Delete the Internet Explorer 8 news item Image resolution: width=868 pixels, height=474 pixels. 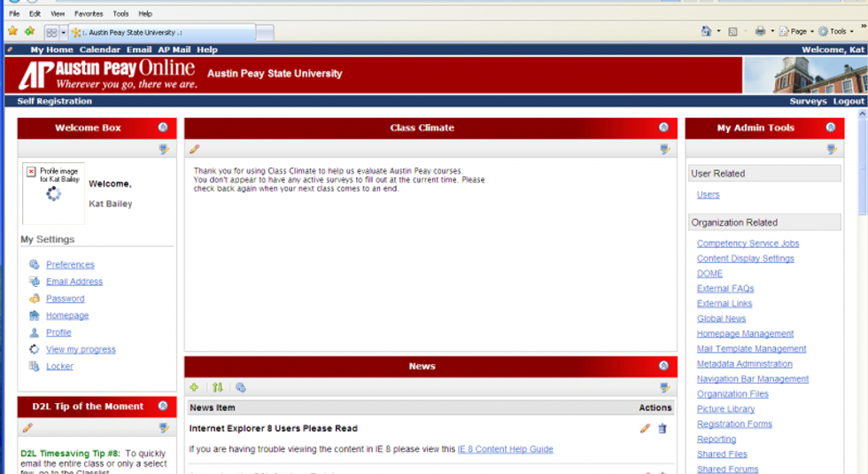(x=662, y=429)
